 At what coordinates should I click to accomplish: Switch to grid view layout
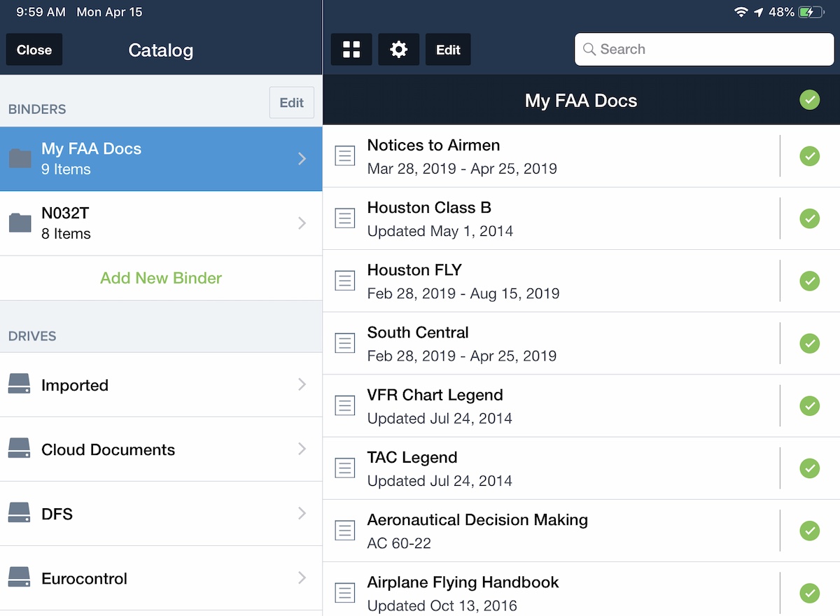tap(351, 50)
